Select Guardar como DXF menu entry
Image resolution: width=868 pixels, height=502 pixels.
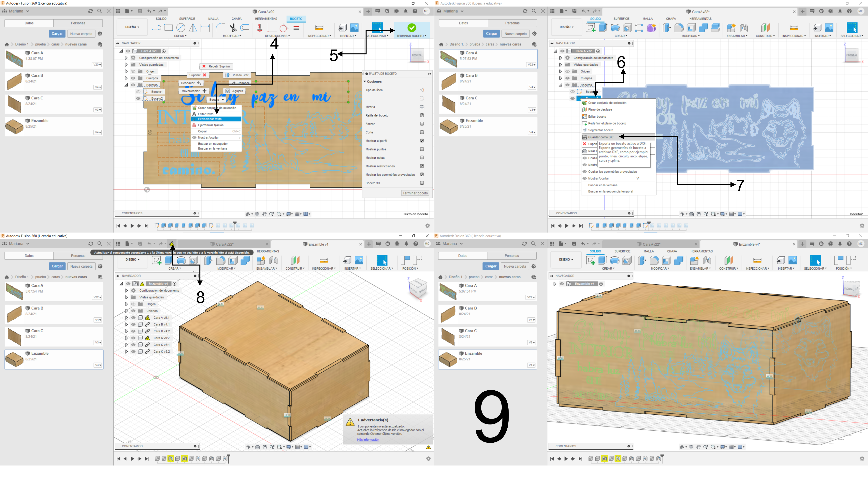point(601,137)
